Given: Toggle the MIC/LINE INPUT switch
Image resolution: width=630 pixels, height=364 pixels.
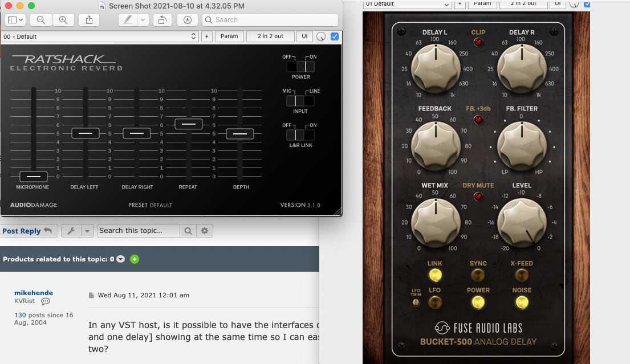Looking at the screenshot, I should [x=300, y=101].
